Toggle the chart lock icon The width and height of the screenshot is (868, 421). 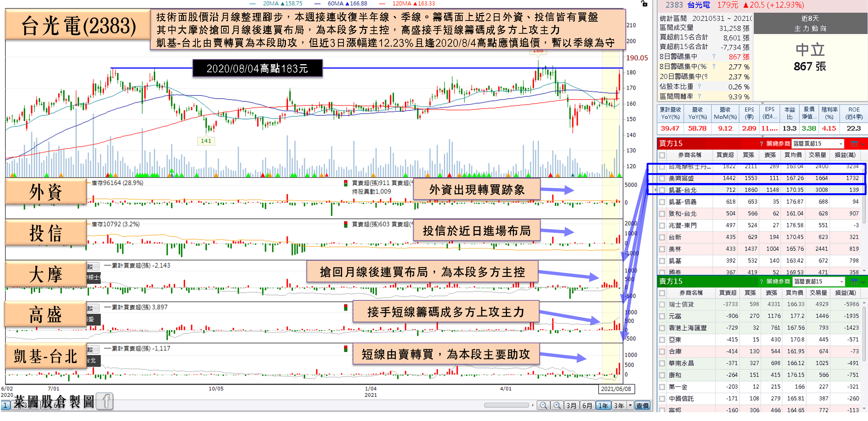pos(644,4)
